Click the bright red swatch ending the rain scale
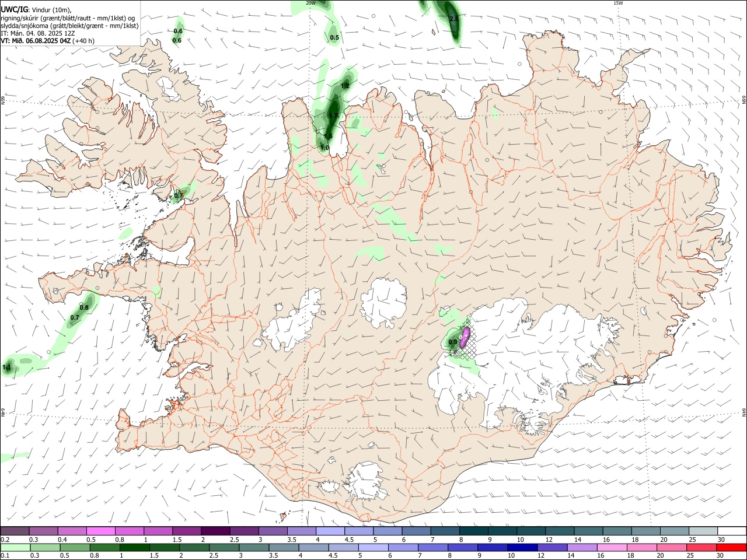 point(731,547)
